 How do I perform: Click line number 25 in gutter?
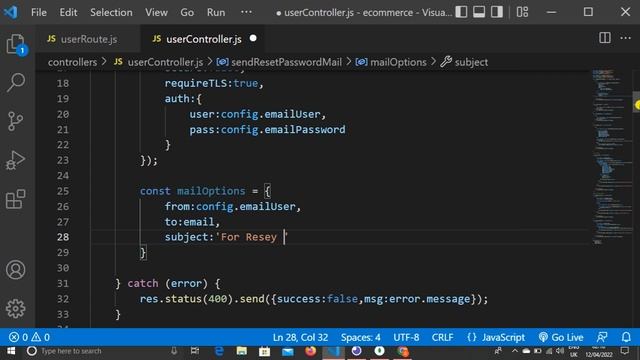63,191
